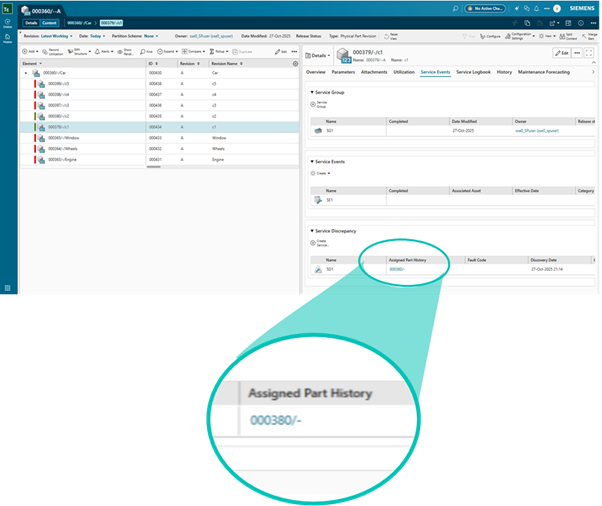Viewport: 602px width, 506px height.
Task: Collapse the 000360/-/Car tree node
Action: point(27,73)
